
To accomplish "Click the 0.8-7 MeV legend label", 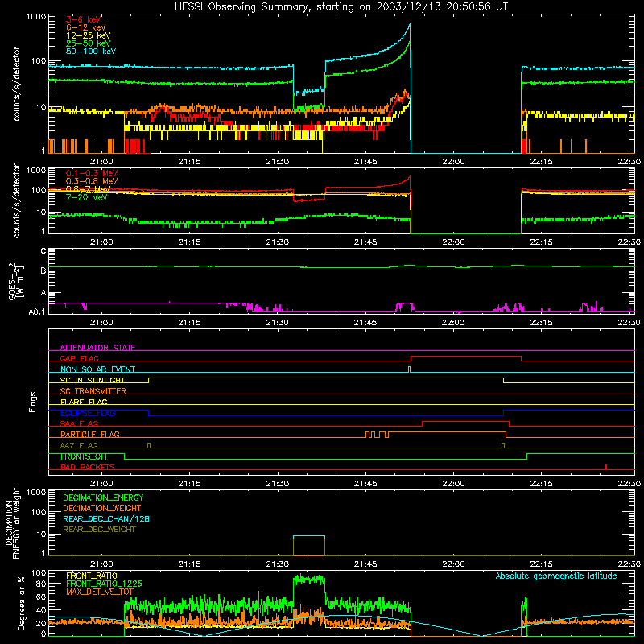I will [x=88, y=189].
